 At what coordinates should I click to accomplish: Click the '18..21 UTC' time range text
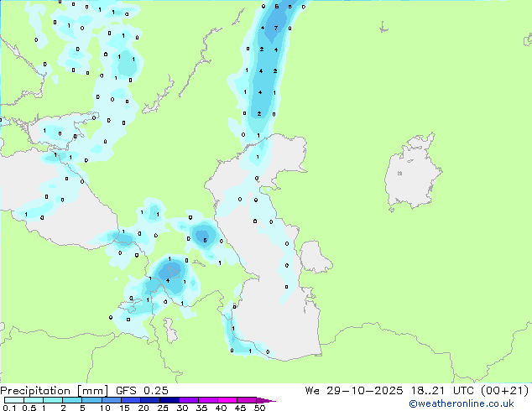[x=443, y=391]
